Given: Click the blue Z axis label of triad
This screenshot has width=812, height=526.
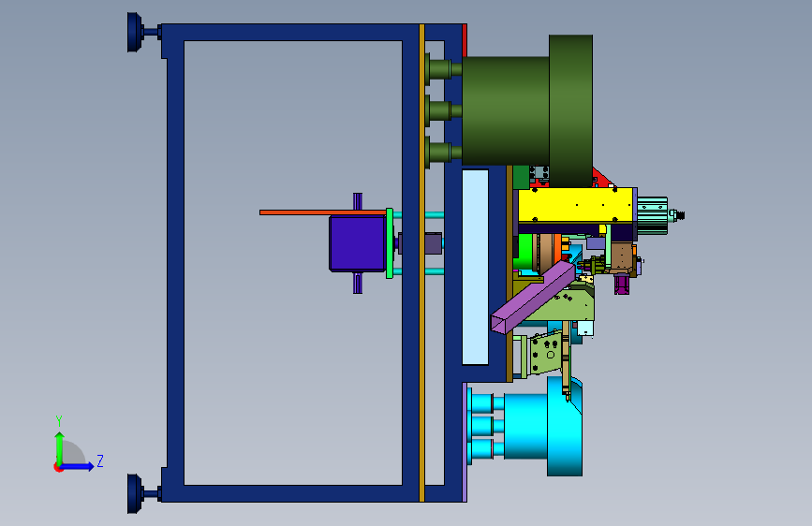Looking at the screenshot, I should pyautogui.click(x=100, y=460).
